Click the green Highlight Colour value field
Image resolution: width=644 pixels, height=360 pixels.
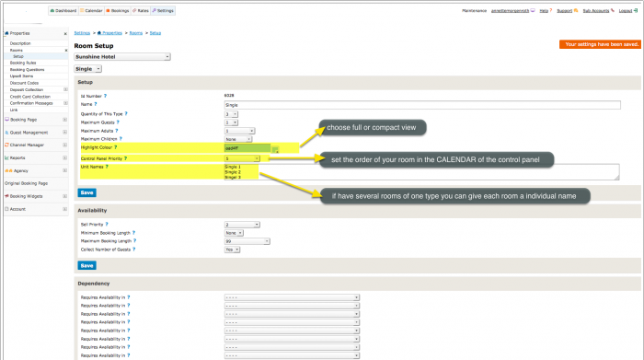tap(247, 148)
